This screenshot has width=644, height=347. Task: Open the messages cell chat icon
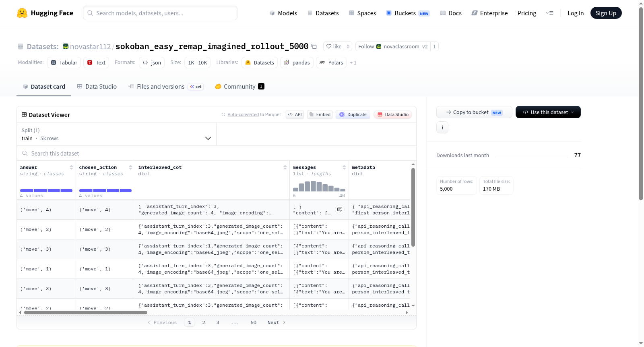[x=340, y=210]
